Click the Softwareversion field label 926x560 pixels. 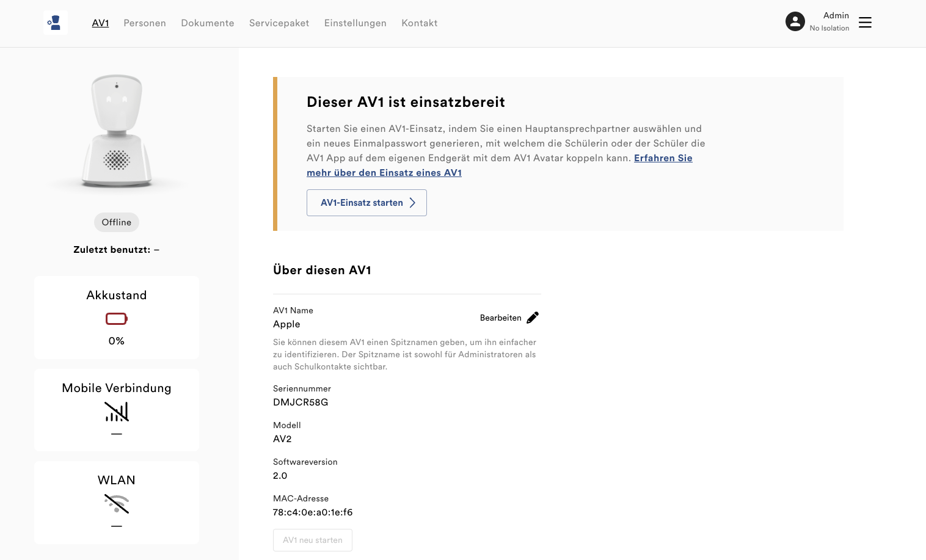[x=305, y=462]
